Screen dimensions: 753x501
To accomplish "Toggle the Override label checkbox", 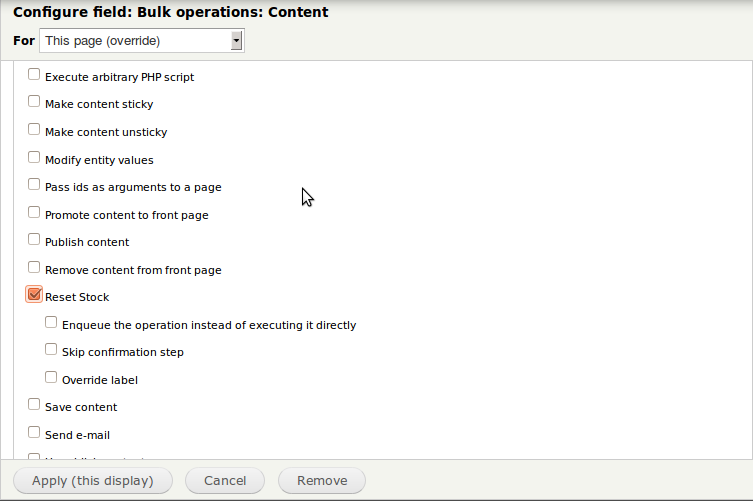I will pos(51,378).
